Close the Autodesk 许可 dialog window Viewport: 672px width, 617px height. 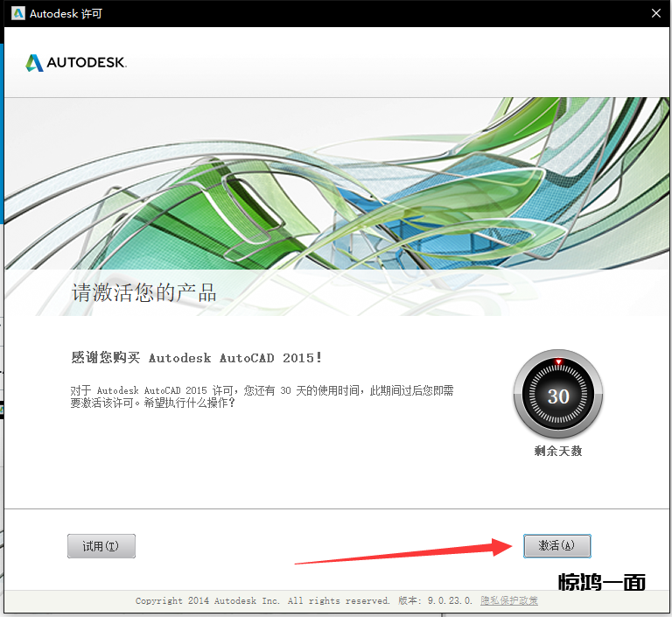click(x=656, y=13)
